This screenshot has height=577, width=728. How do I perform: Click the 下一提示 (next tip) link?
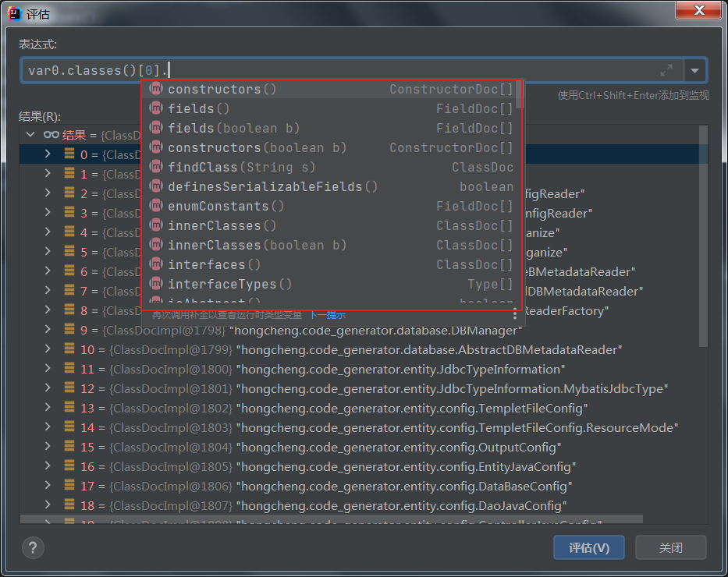pyautogui.click(x=328, y=315)
